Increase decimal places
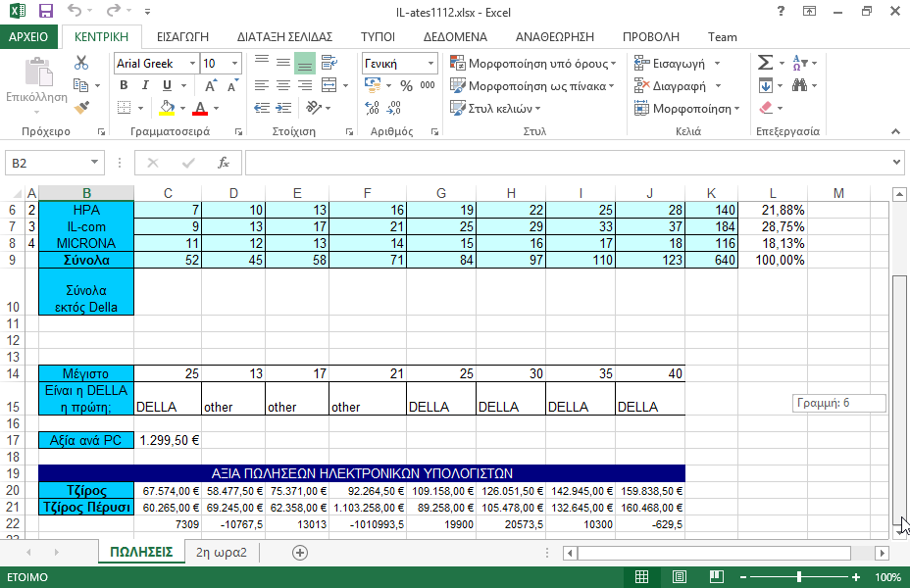 pyautogui.click(x=372, y=108)
